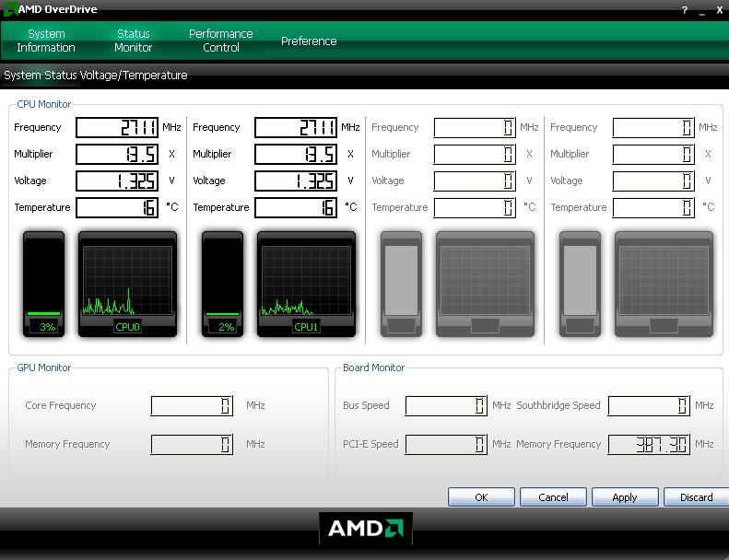This screenshot has height=560, width=729.
Task: Click the board Memory Frequency 387.30 field
Action: [x=649, y=444]
